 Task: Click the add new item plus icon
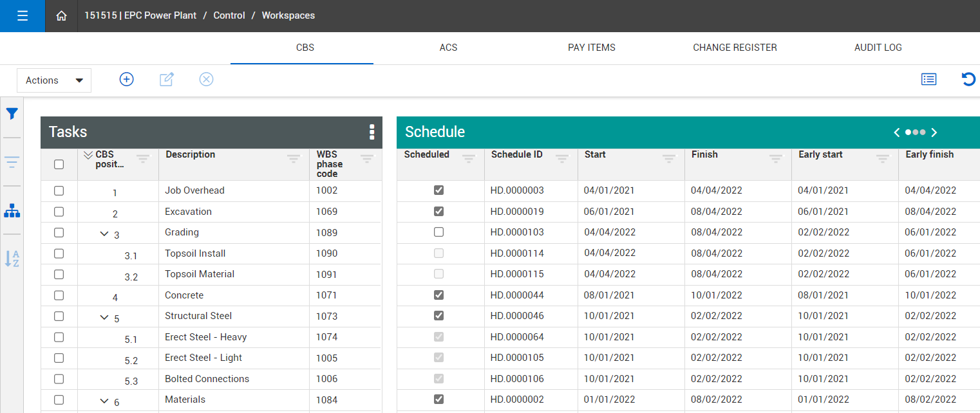point(127,80)
